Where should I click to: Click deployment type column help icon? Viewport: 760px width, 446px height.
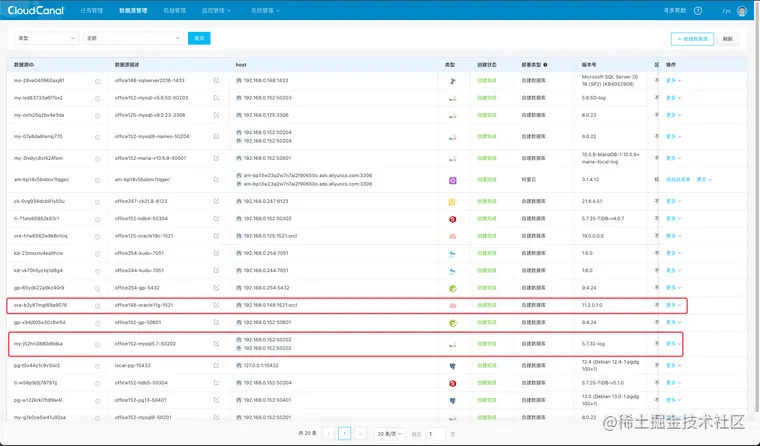pos(545,64)
